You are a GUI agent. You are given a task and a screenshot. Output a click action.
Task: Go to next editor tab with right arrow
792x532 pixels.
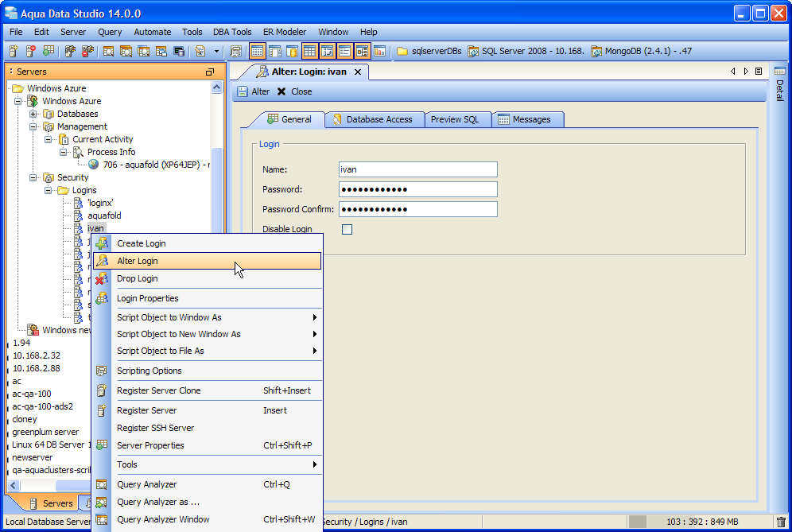click(746, 72)
